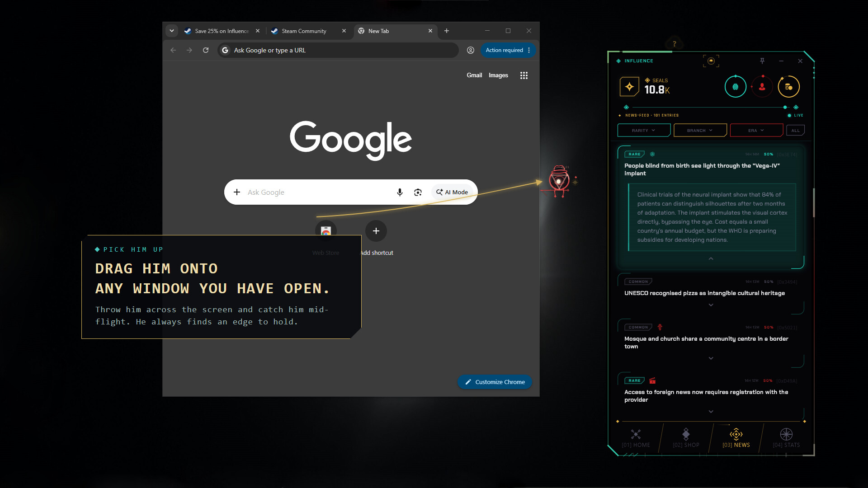Click the 10.8K Seals counter
Screen dimensions: 868x488
pyautogui.click(x=657, y=89)
